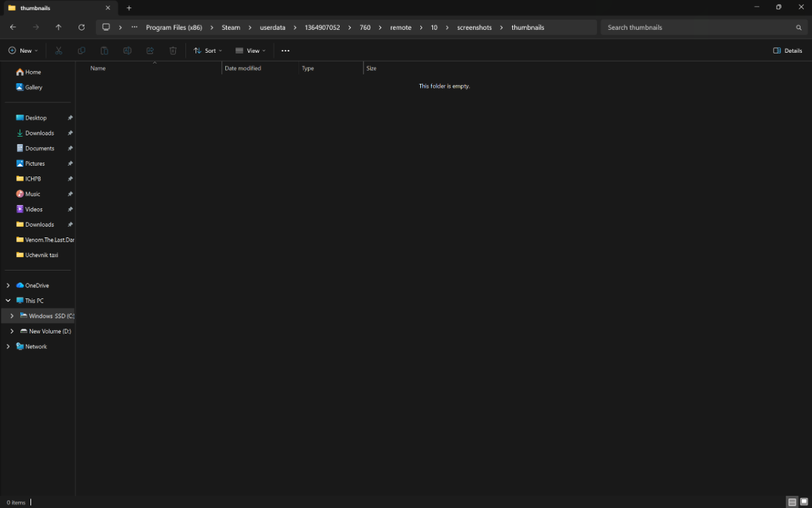Image resolution: width=812 pixels, height=508 pixels.
Task: Click the search magnifier icon
Action: tap(798, 28)
